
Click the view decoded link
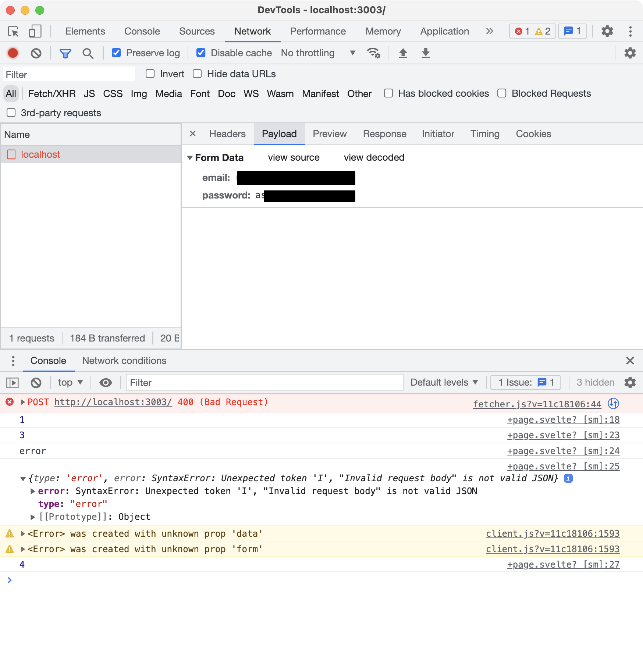tap(374, 157)
